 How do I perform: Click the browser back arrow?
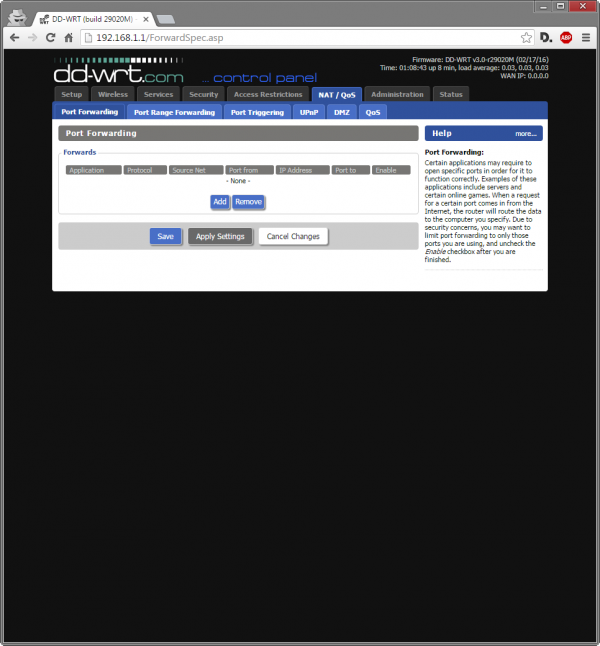[x=14, y=37]
